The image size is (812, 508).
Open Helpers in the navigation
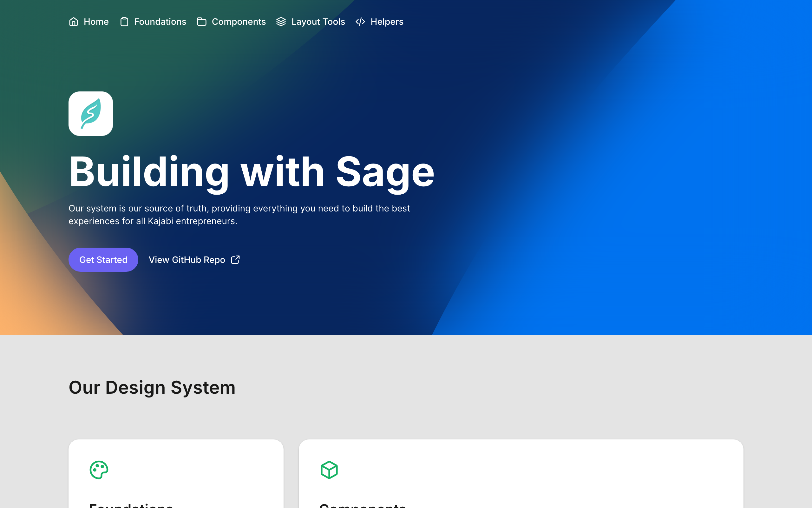point(379,22)
